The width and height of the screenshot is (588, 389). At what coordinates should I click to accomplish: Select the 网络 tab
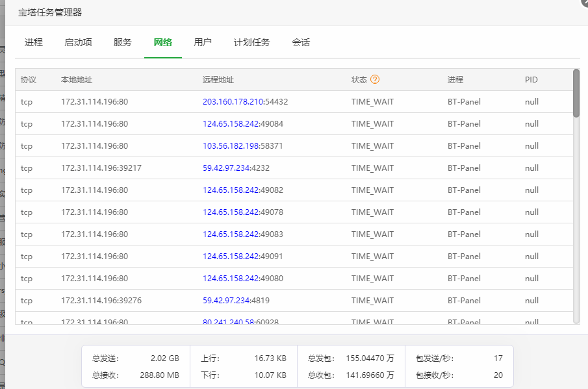tap(162, 42)
